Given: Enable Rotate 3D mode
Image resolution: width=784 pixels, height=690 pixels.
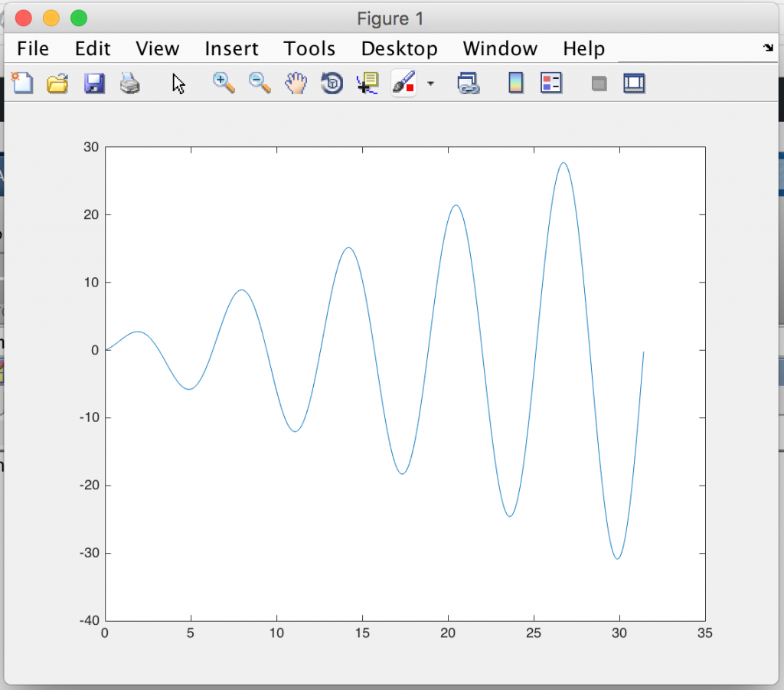Looking at the screenshot, I should click(331, 83).
